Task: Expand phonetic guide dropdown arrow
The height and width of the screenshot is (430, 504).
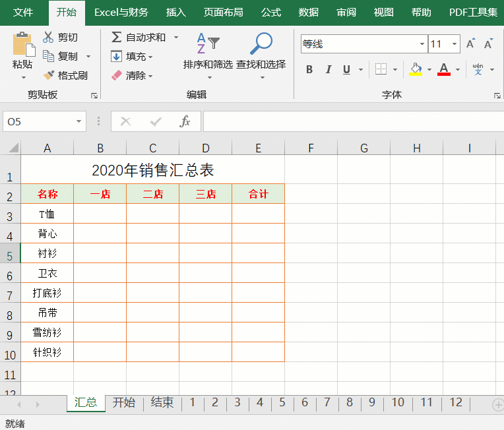Action: pos(492,69)
